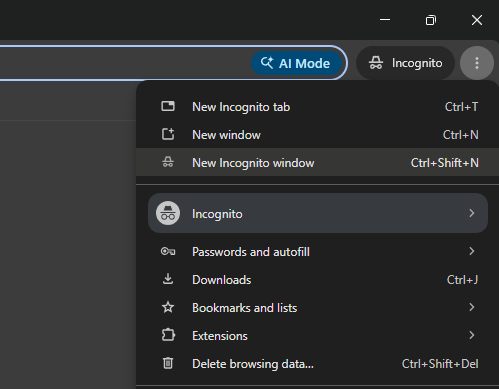Expand the Bookmarks and lists submenu arrow
Screen dimensions: 499x389
(472, 307)
